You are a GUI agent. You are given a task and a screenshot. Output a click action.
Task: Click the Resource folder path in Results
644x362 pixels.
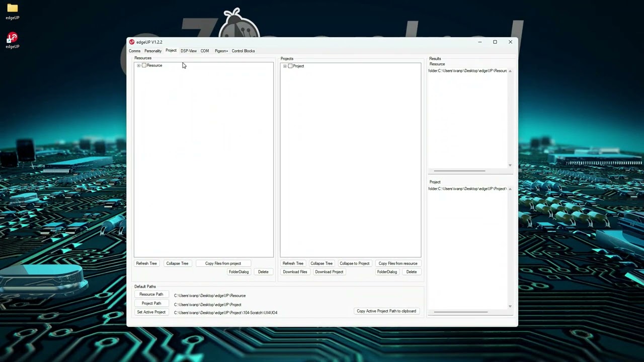467,71
